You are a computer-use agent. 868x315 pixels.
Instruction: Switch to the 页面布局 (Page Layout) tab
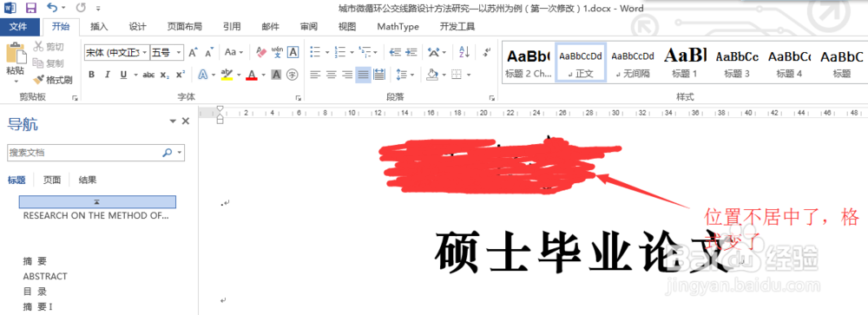point(184,27)
